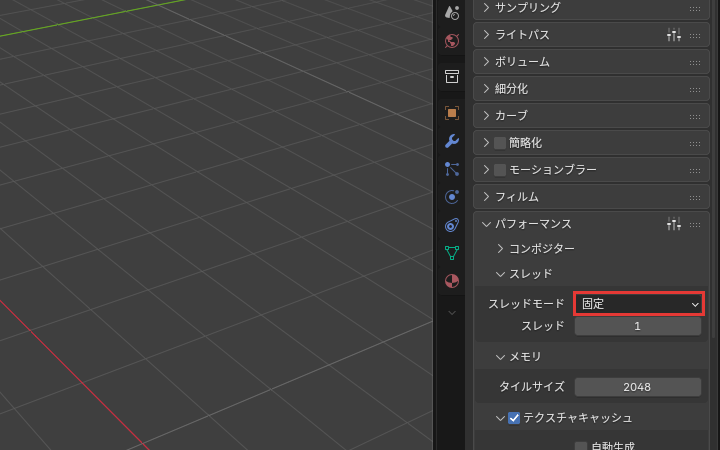This screenshot has height=450, width=720.
Task: Collapse the スレッド subpanel
Action: [x=501, y=274]
